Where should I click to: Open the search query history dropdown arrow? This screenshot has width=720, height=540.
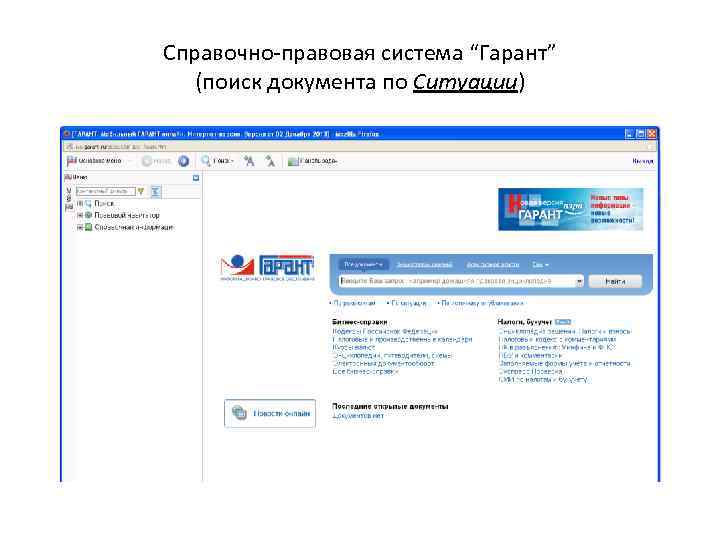point(579,281)
